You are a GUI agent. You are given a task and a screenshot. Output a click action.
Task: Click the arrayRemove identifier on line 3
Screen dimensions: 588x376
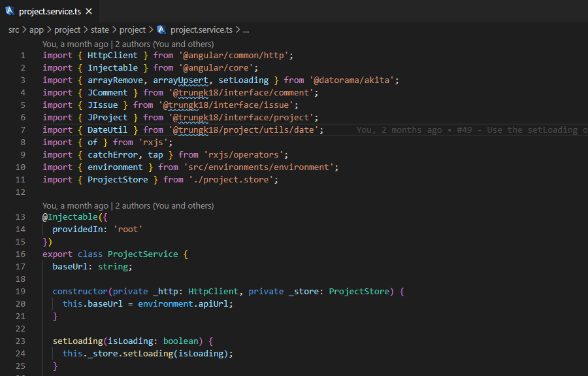(115, 80)
